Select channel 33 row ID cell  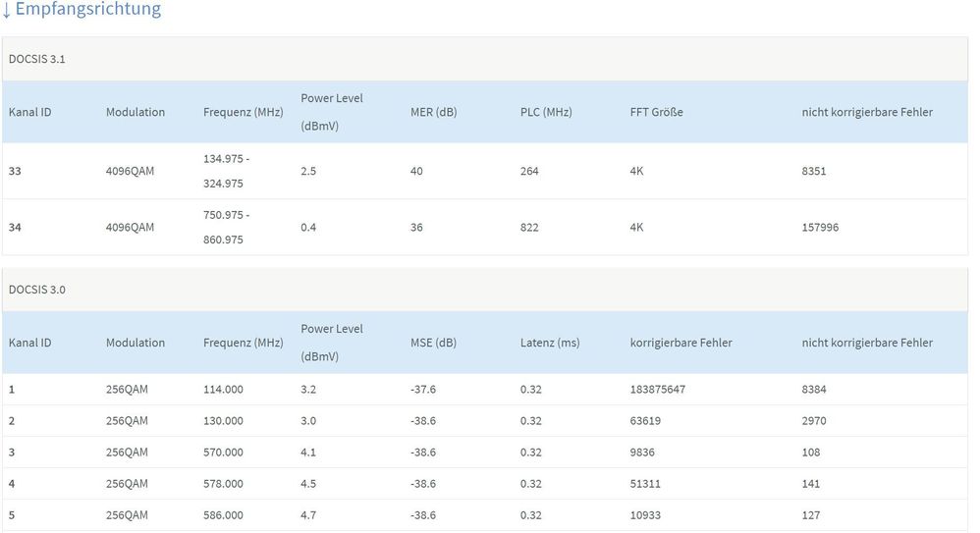coord(15,171)
